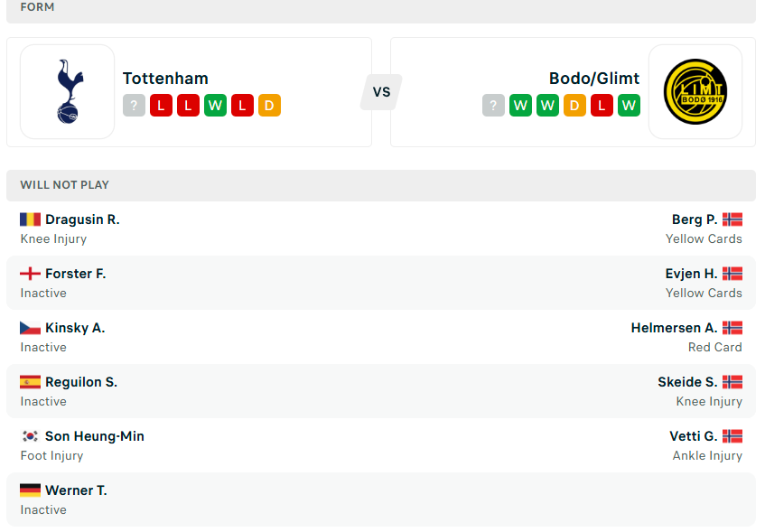This screenshot has width=765, height=532.
Task: Click Tottenham's first red L result badge
Action: coord(161,106)
